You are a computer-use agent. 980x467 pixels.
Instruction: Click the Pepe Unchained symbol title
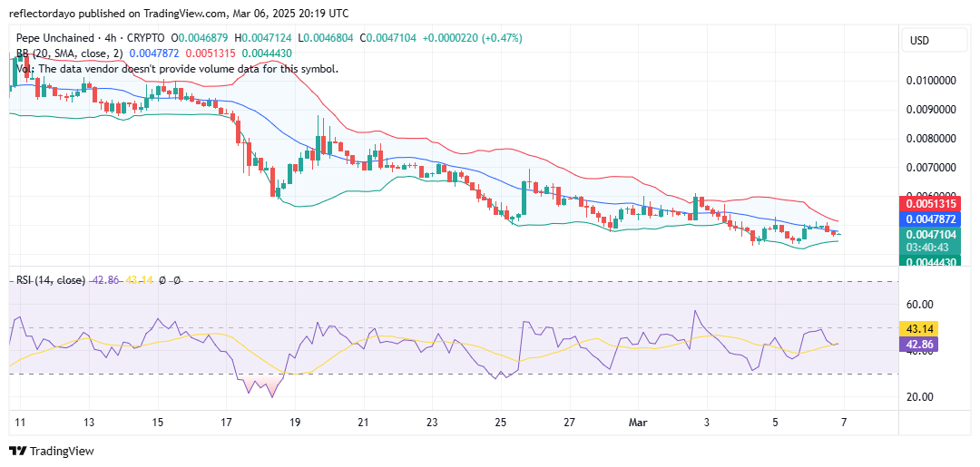[56, 39]
